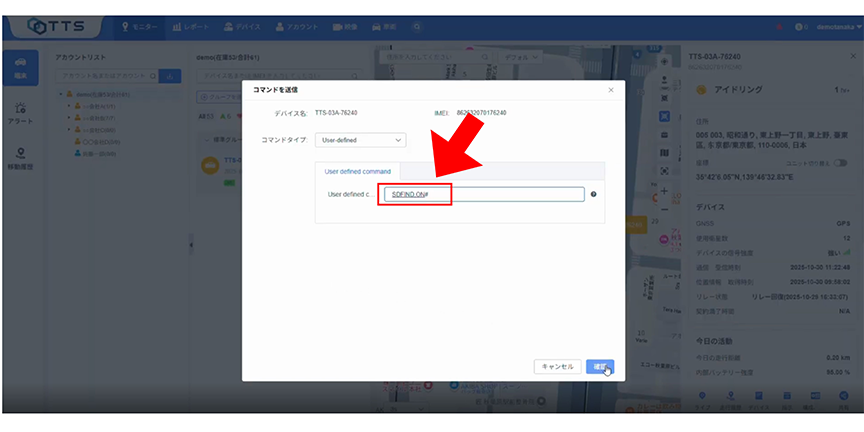Click the map zoom-in plus button

pos(665,190)
